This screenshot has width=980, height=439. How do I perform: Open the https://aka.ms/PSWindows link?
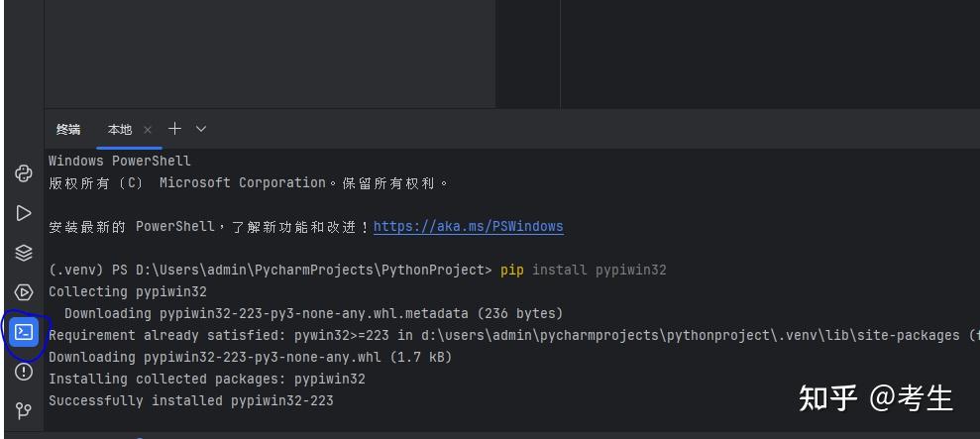tap(468, 226)
